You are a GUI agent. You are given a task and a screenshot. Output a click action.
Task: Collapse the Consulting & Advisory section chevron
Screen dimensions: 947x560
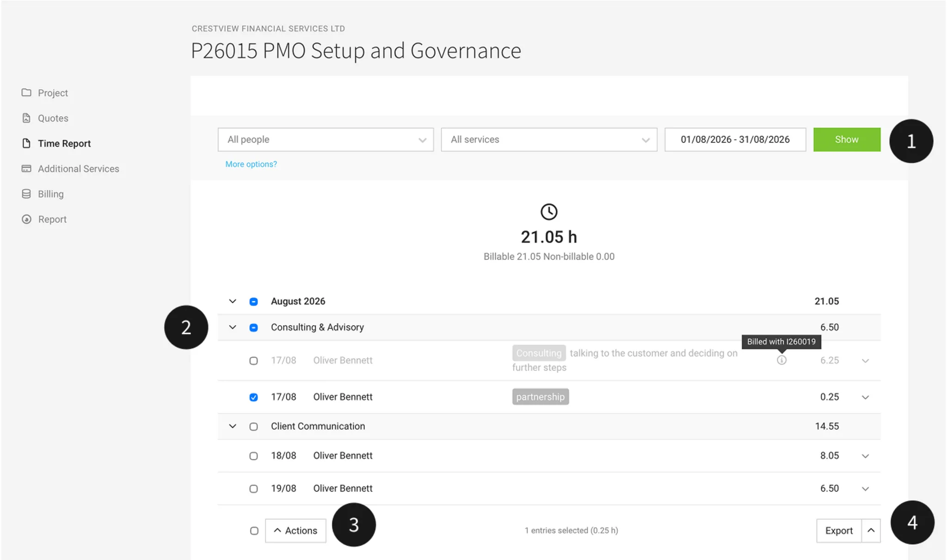click(233, 327)
